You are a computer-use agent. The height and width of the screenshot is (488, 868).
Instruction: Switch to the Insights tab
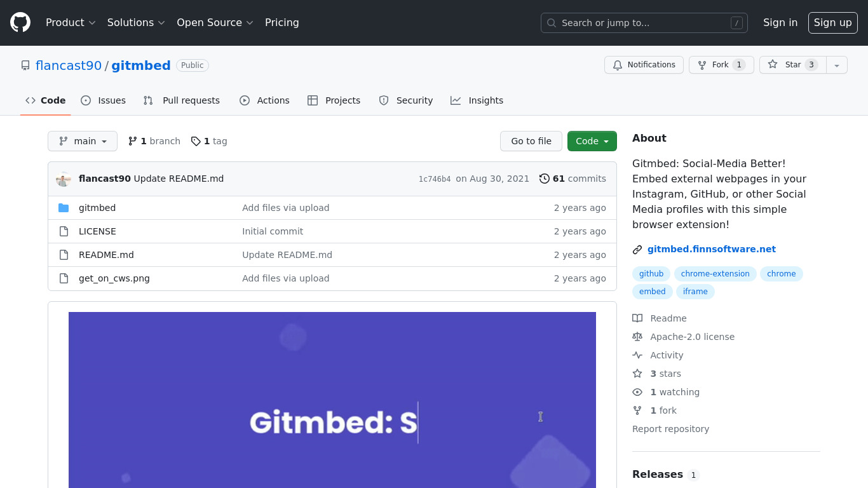coord(477,100)
